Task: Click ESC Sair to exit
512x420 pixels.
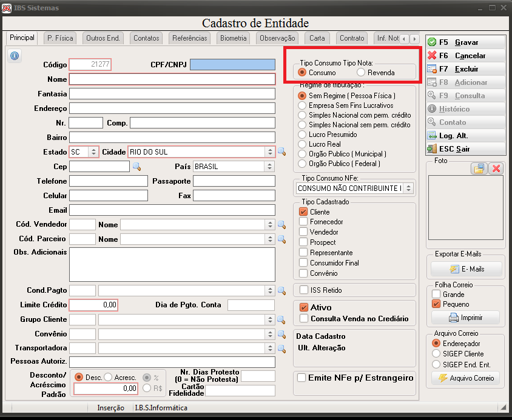Action: (x=466, y=149)
